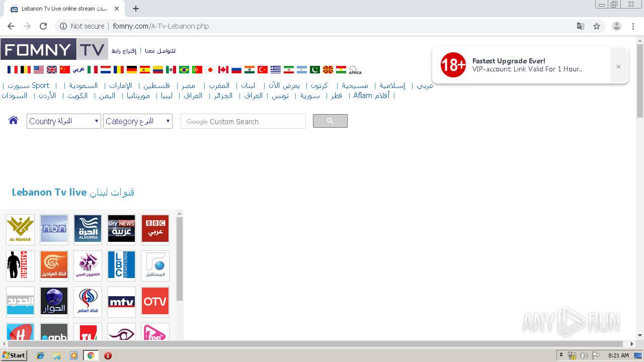Open the لبنان link
This screenshot has height=362, width=644.
coord(248,85)
